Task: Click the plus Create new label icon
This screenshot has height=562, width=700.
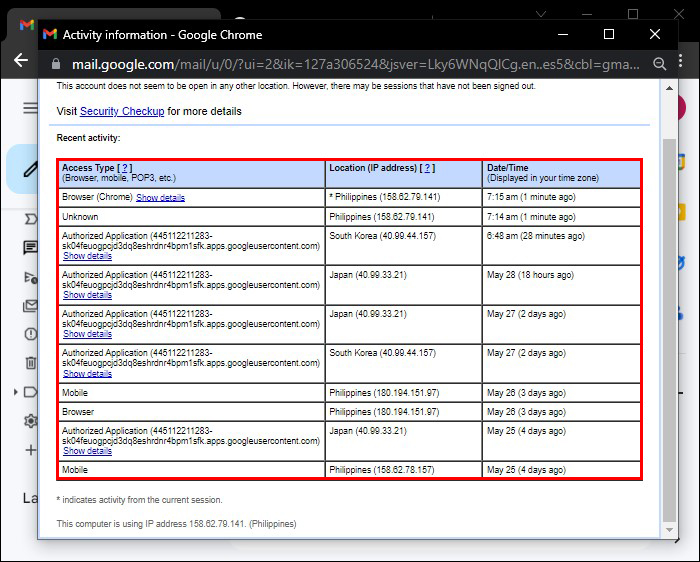Action: 30,450
